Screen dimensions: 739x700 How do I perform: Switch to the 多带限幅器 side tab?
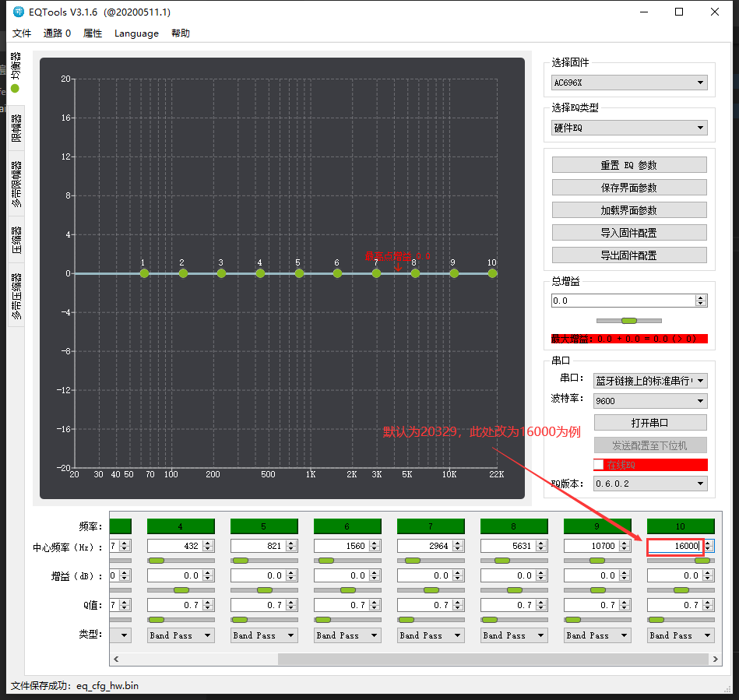(x=16, y=184)
